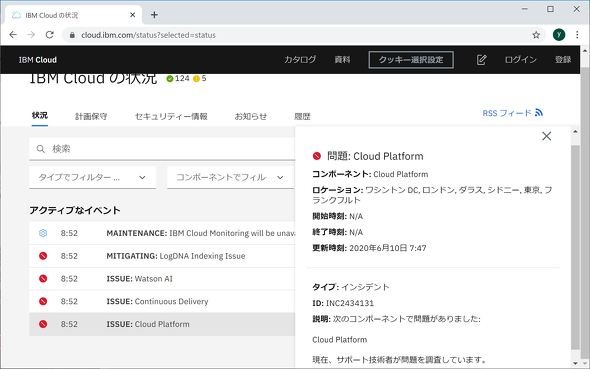This screenshot has height=369, width=590.
Task: Open the Chrome profile avatar
Action: pos(559,35)
